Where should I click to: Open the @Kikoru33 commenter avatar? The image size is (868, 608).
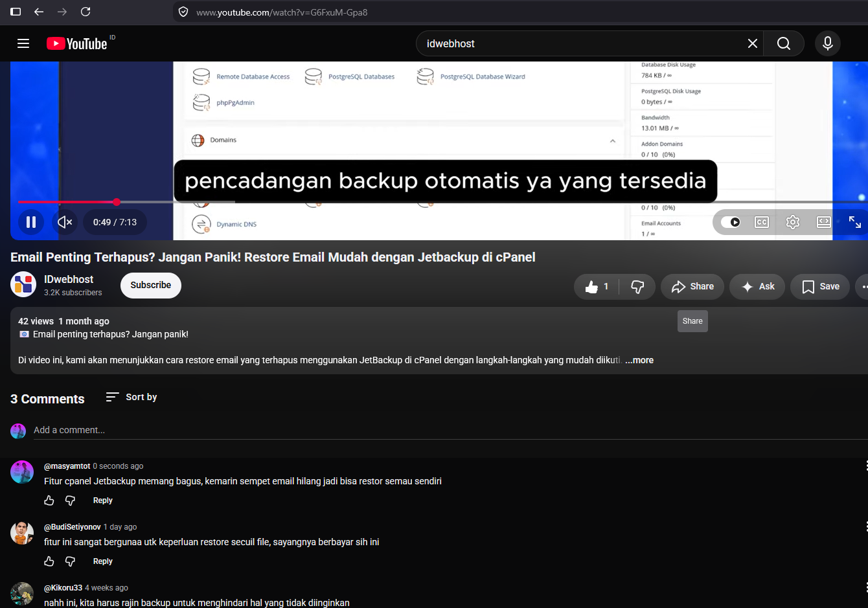(x=22, y=594)
